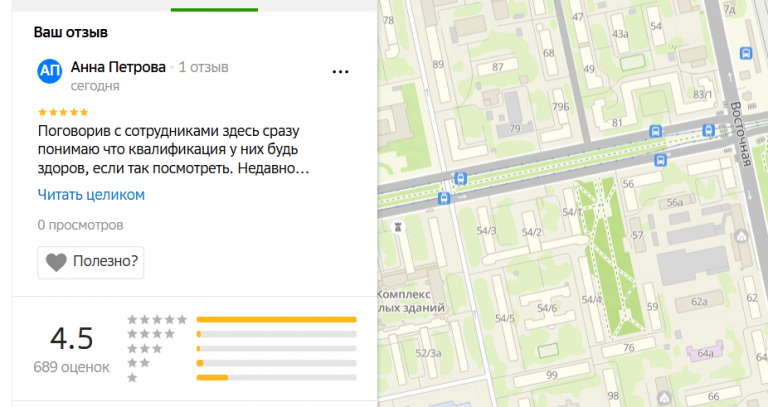Click building number 76 on map
The image size is (768, 407).
pyautogui.click(x=629, y=348)
